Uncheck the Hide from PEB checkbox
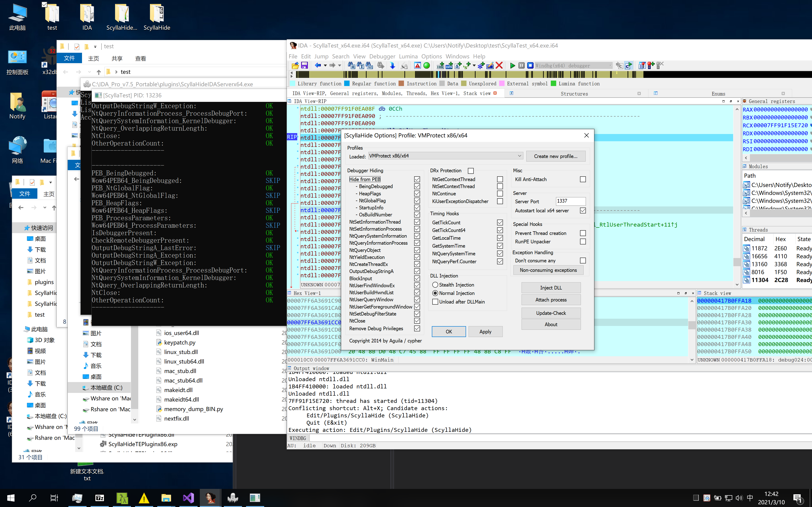The width and height of the screenshot is (812, 507). click(x=417, y=179)
